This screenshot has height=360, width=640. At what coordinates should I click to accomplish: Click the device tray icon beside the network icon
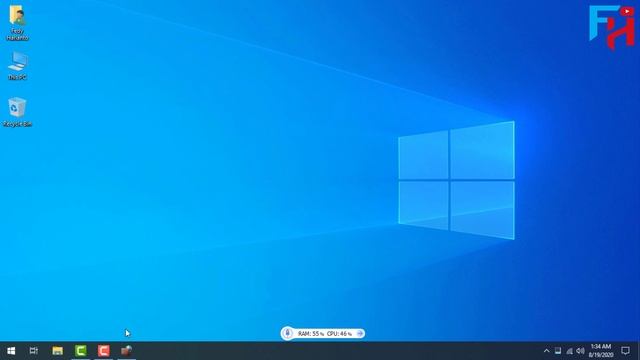click(558, 351)
